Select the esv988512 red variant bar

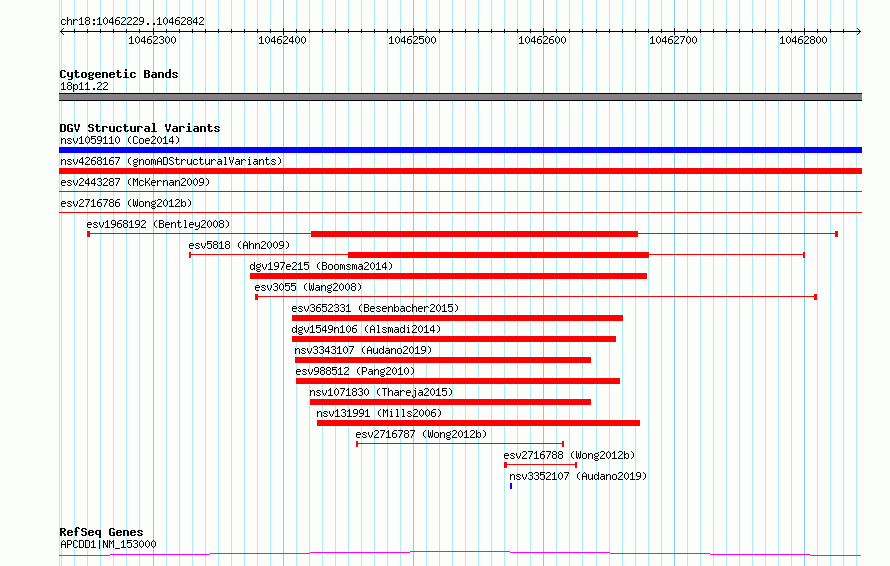click(x=457, y=381)
